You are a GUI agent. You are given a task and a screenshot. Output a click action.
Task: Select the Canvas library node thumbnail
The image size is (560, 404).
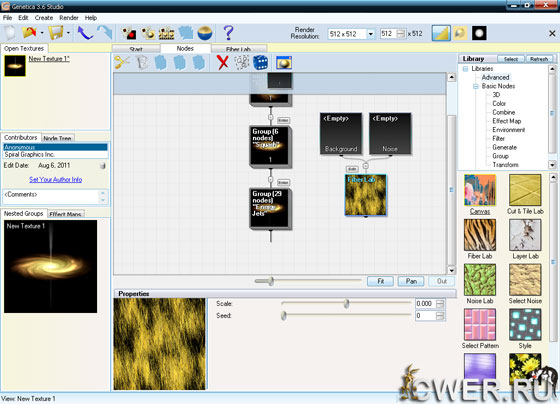coord(480,190)
